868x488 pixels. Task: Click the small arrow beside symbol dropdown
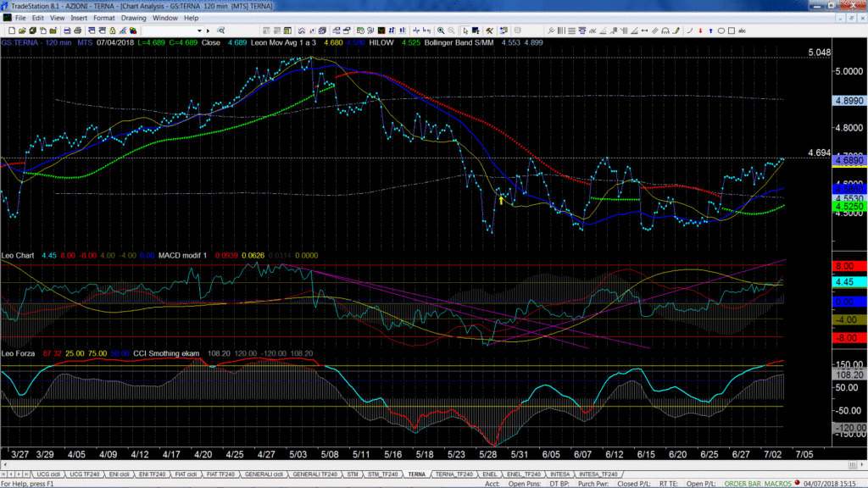209,31
